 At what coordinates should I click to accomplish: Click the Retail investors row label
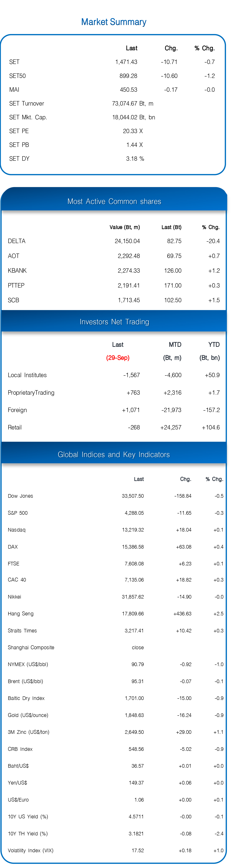coord(15,427)
